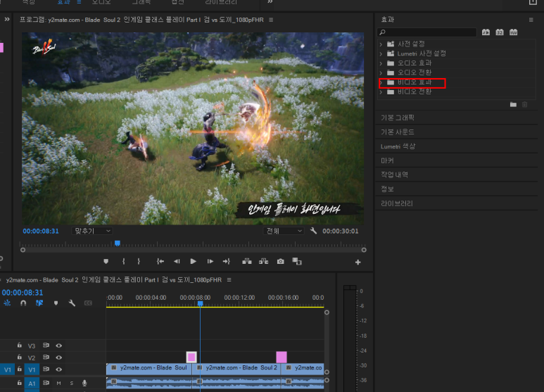Open timeline display settings wrench
This screenshot has height=392, width=544.
[72, 303]
